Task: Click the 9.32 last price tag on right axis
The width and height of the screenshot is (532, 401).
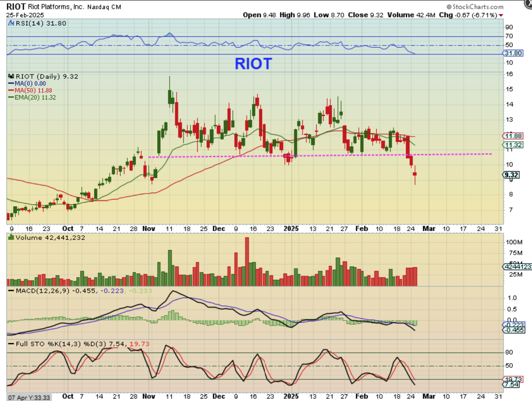Action: click(511, 175)
